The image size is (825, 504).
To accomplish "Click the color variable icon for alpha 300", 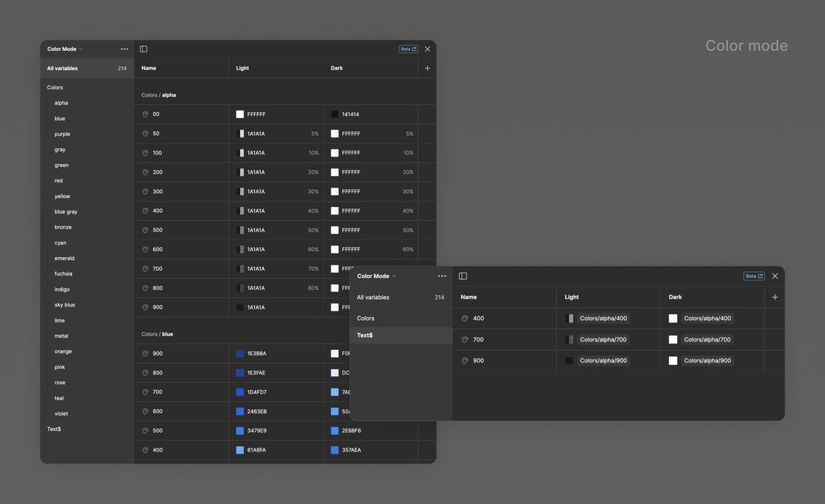I will click(x=145, y=191).
